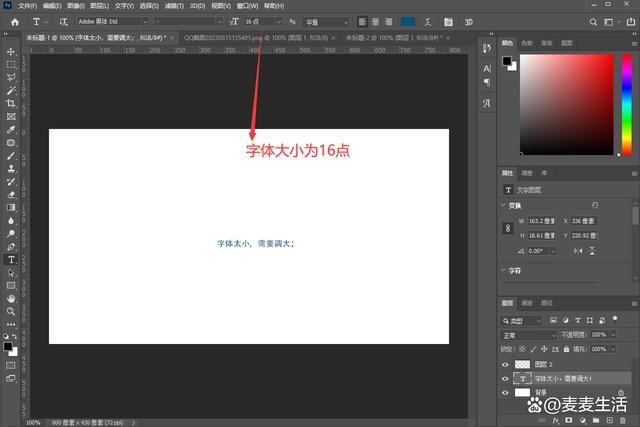Open the Edit Toolbar three-dots icon
The image size is (640, 427).
(x=11, y=325)
